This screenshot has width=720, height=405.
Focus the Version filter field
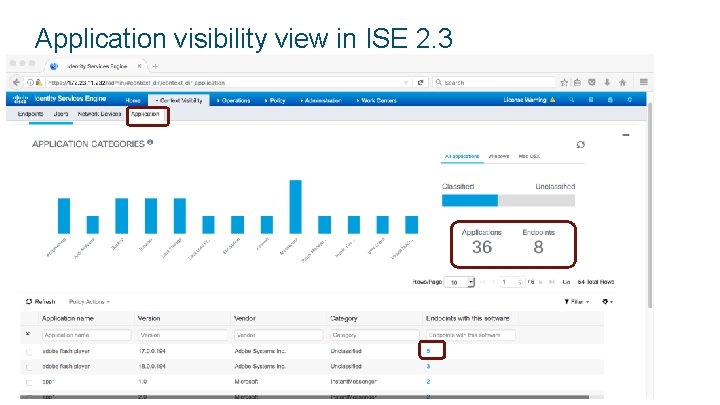pos(183,335)
